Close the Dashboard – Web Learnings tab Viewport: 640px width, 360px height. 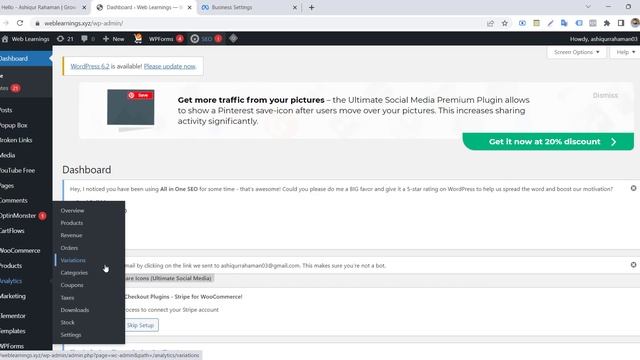point(189,7)
